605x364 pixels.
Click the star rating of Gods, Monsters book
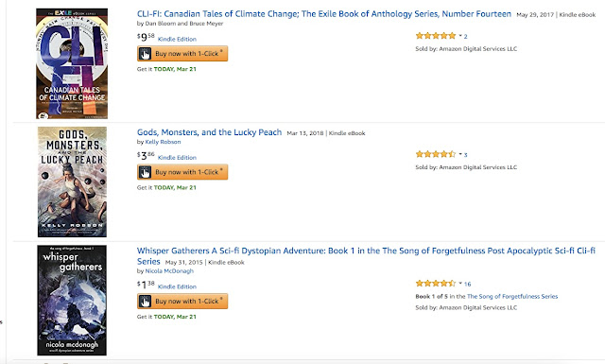pyautogui.click(x=436, y=154)
